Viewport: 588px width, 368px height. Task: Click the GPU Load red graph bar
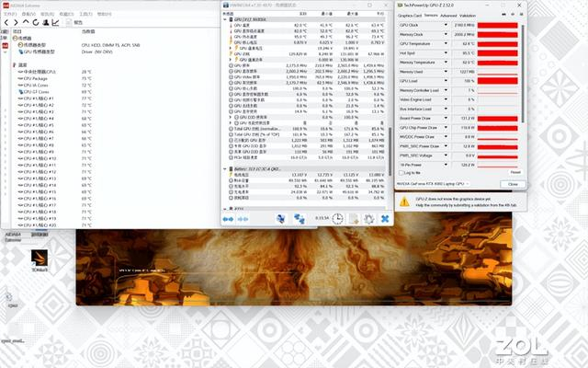(x=497, y=81)
